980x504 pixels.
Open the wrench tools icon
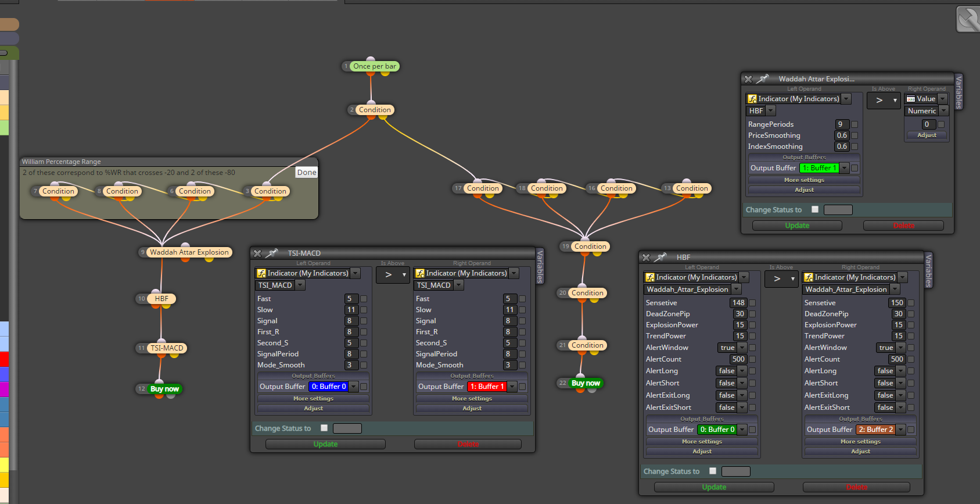tap(968, 19)
